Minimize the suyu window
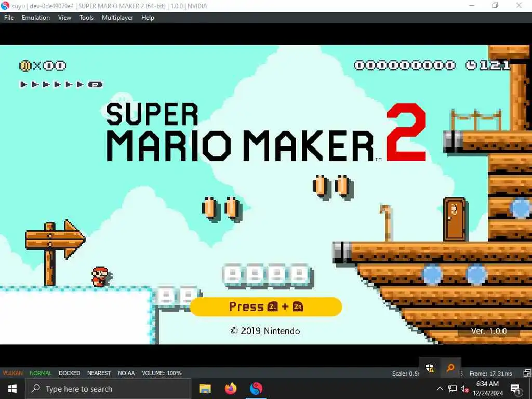532x399 pixels. [472, 5]
